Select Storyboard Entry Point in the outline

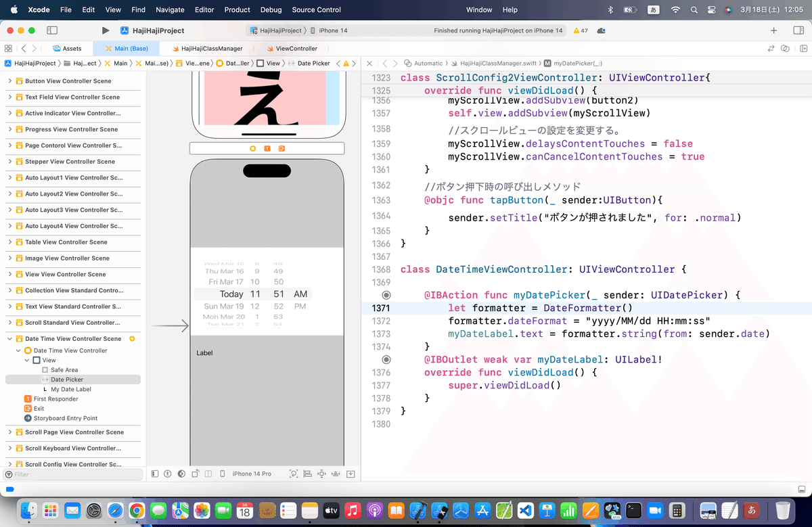61,418
